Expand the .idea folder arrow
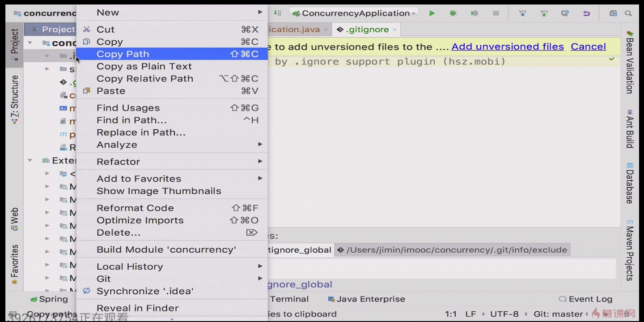 [47, 56]
